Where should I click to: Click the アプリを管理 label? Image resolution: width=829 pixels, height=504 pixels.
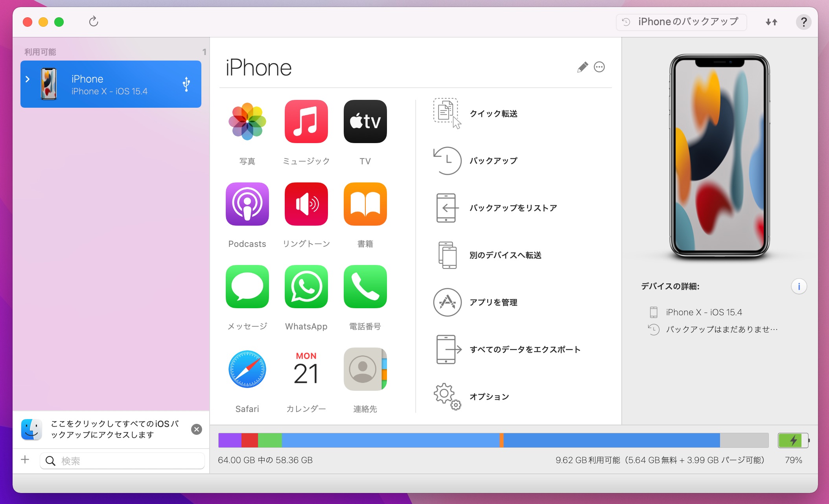point(494,302)
